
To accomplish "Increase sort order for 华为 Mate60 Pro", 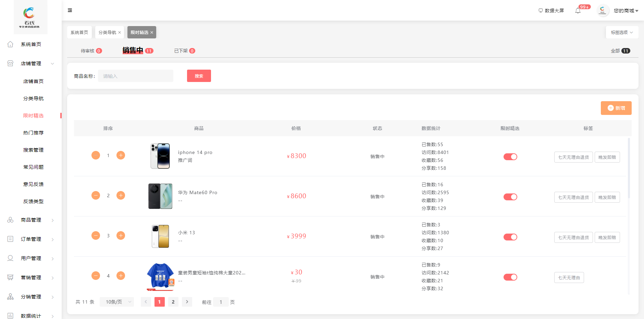I will pyautogui.click(x=121, y=196).
